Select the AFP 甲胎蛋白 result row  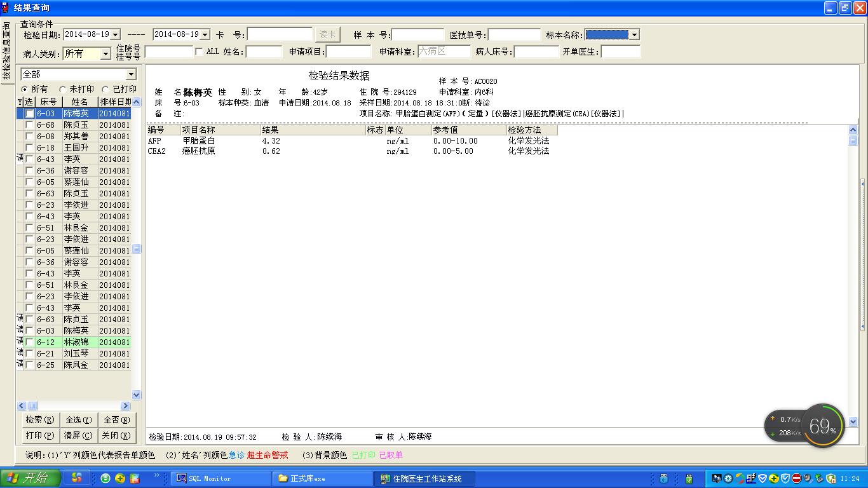(x=352, y=141)
